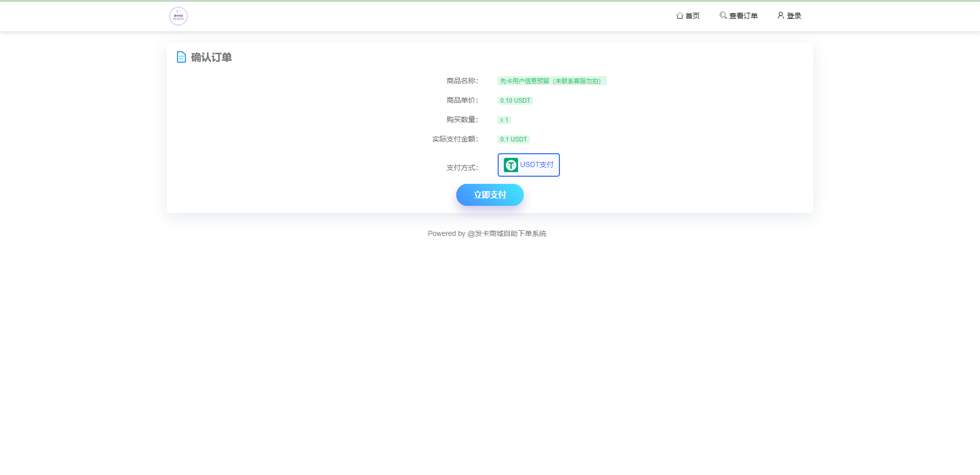Click the site logo in the header
Viewport: 980px width, 475px height.
click(x=178, y=16)
